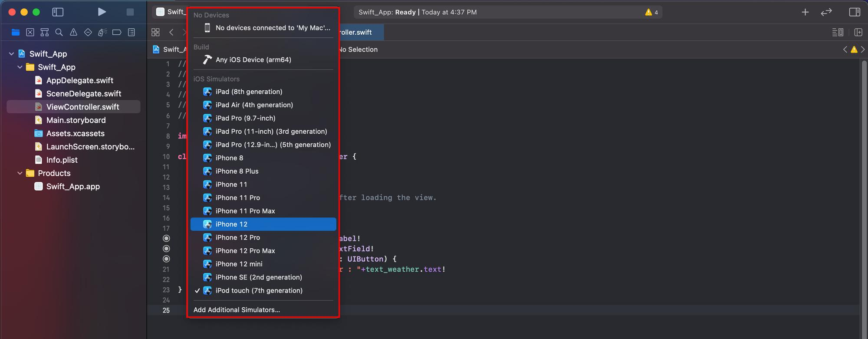Choose the iPhone 11 simulator
The width and height of the screenshot is (868, 339).
(263, 184)
